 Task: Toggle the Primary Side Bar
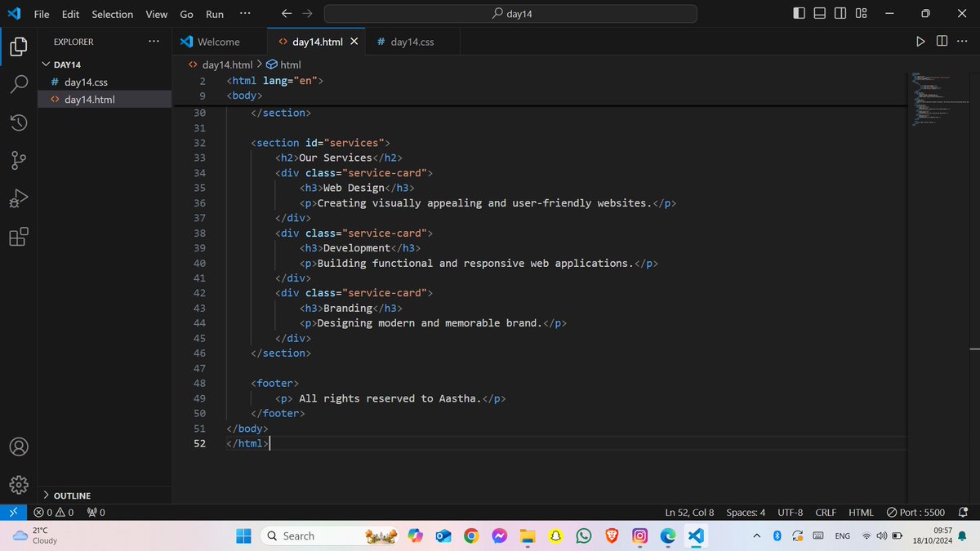pyautogui.click(x=799, y=14)
